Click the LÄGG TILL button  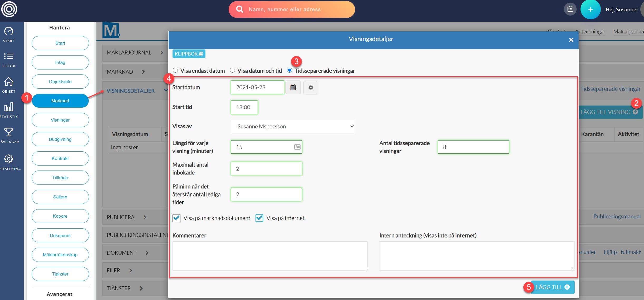(552, 287)
